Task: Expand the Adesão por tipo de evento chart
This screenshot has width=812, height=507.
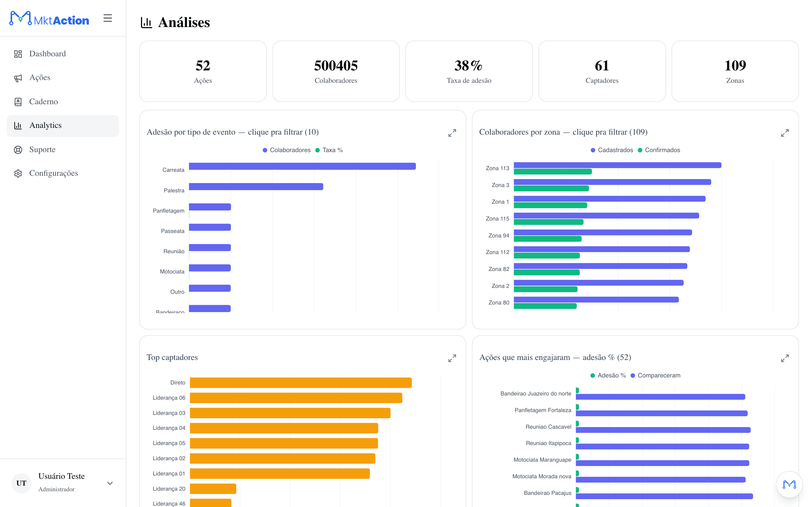Action: pyautogui.click(x=452, y=133)
